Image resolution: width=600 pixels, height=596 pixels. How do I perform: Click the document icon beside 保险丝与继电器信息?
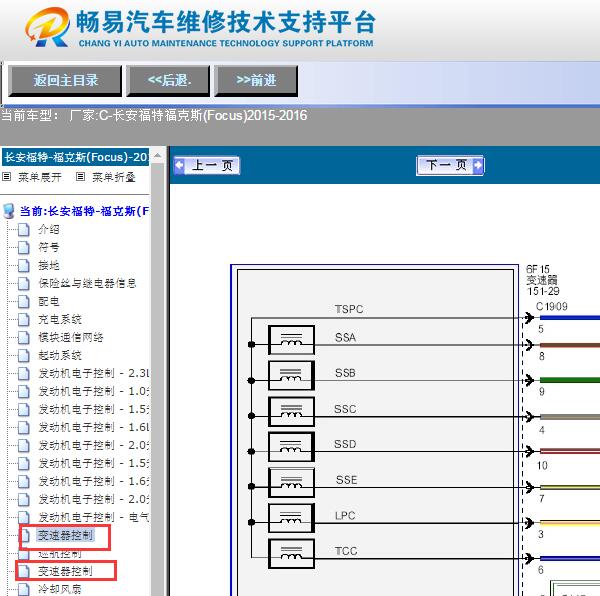point(24,283)
